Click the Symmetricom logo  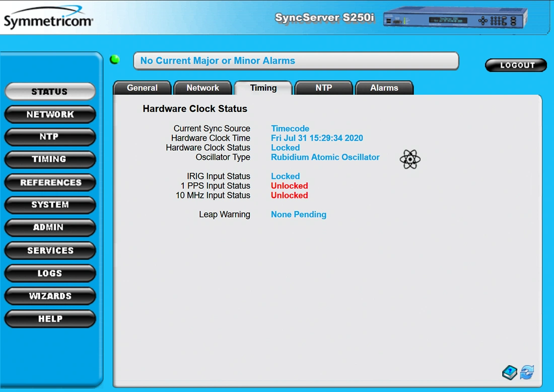click(x=48, y=18)
